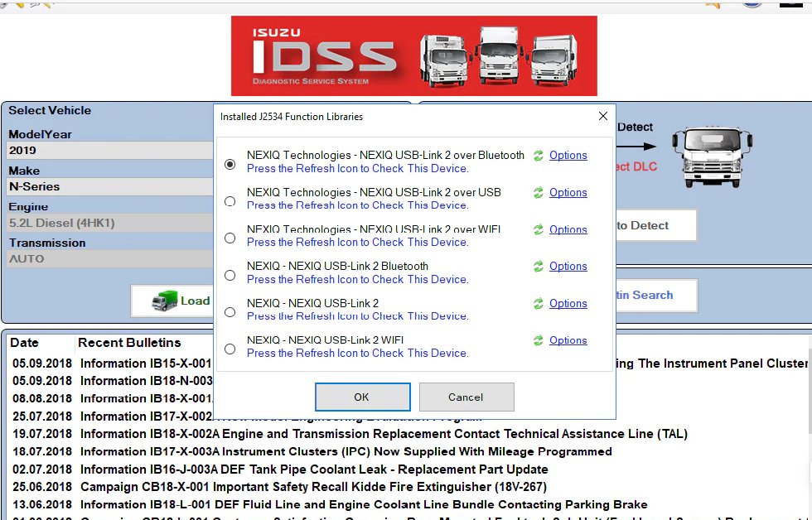
Task: Click the ISUZU IDSS banner logo
Action: point(413,55)
